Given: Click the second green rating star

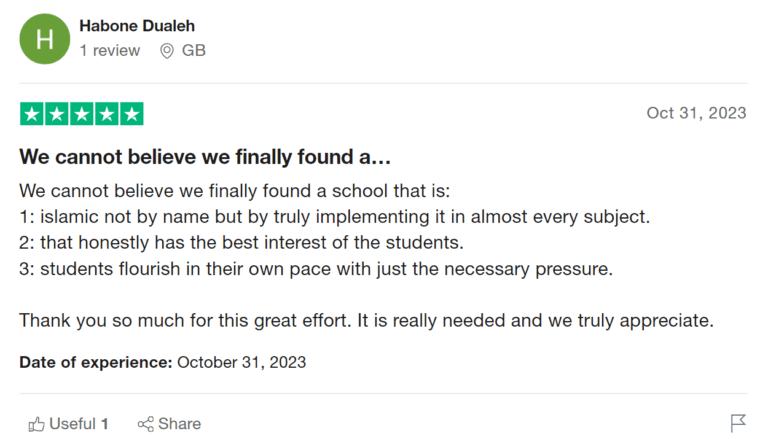Looking at the screenshot, I should tap(57, 113).
